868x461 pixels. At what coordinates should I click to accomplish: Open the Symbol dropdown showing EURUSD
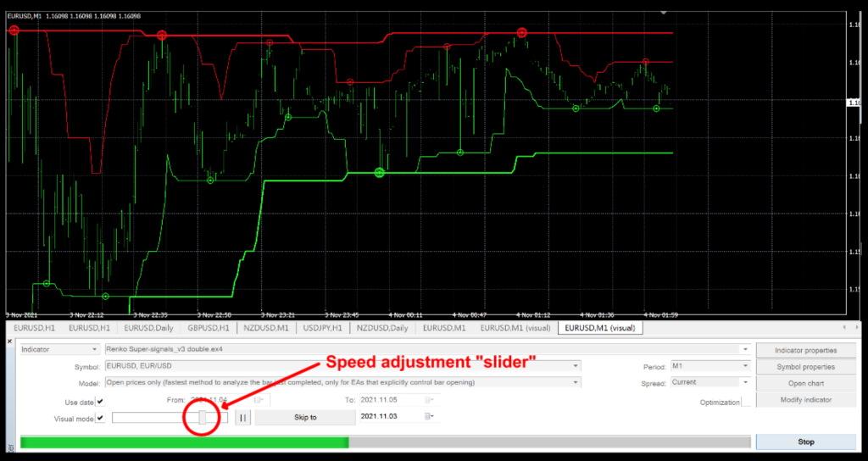click(576, 366)
